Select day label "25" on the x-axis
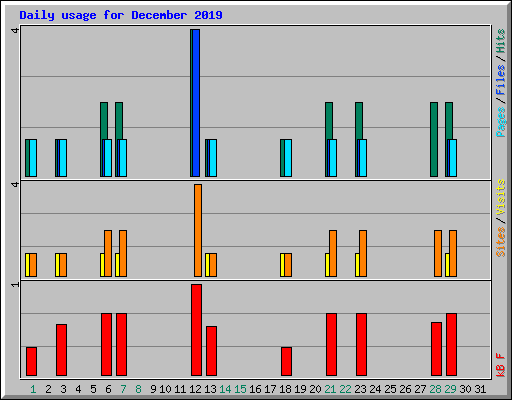This screenshot has height=400, width=512. coord(390,389)
